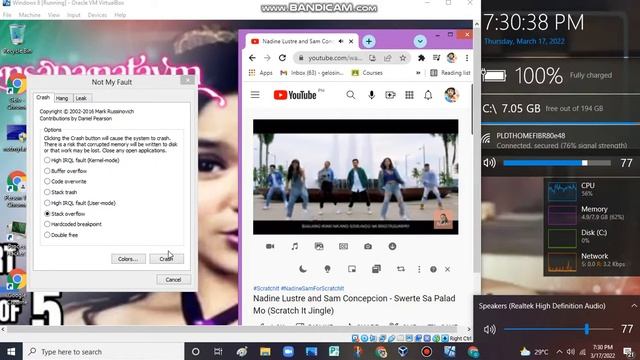Viewport: 640px width, 360px height.
Task: Open the YouTube apps grid
Action: coord(409,95)
